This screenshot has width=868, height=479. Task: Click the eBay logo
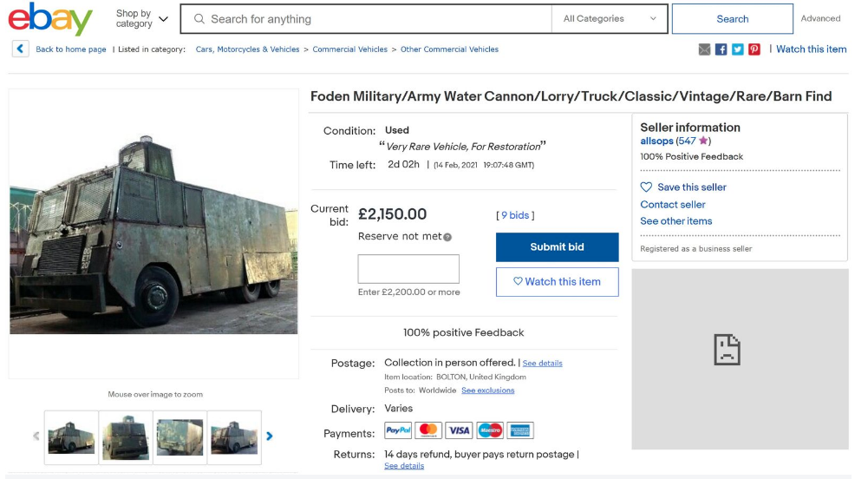pyautogui.click(x=50, y=19)
